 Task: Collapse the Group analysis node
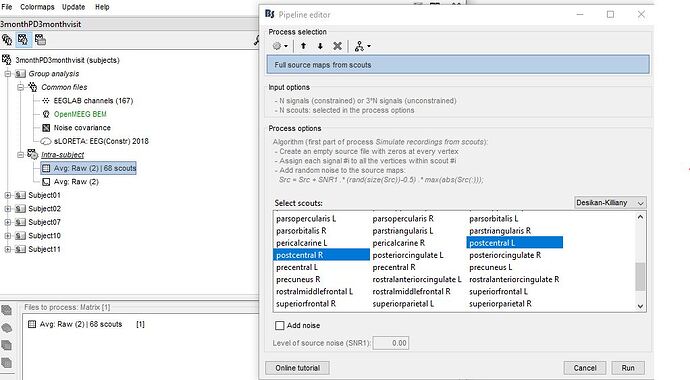point(7,74)
